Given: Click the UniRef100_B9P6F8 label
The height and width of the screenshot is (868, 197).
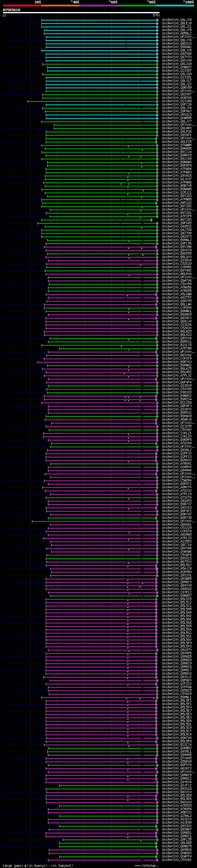Looking at the screenshot, I should click(176, 165).
